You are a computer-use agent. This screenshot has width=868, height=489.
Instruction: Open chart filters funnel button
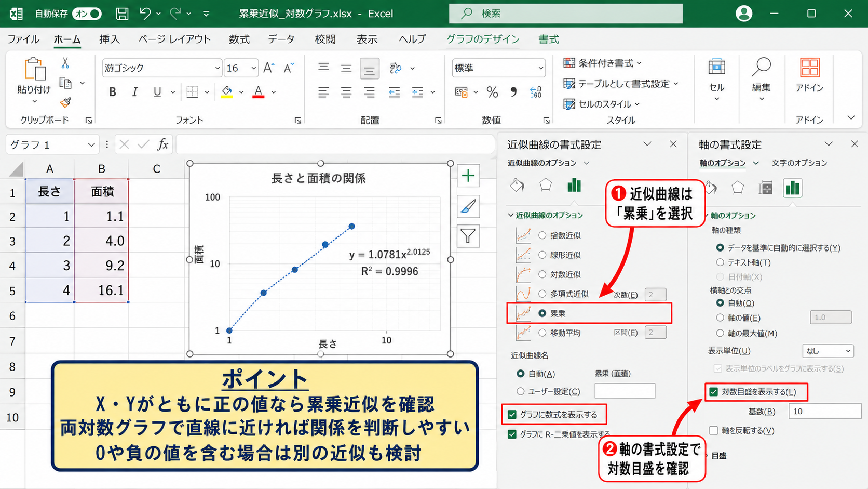pyautogui.click(x=468, y=236)
